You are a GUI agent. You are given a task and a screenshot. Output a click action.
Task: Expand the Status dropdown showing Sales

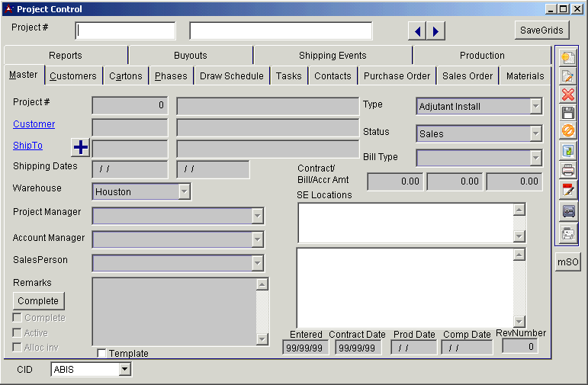click(x=535, y=133)
